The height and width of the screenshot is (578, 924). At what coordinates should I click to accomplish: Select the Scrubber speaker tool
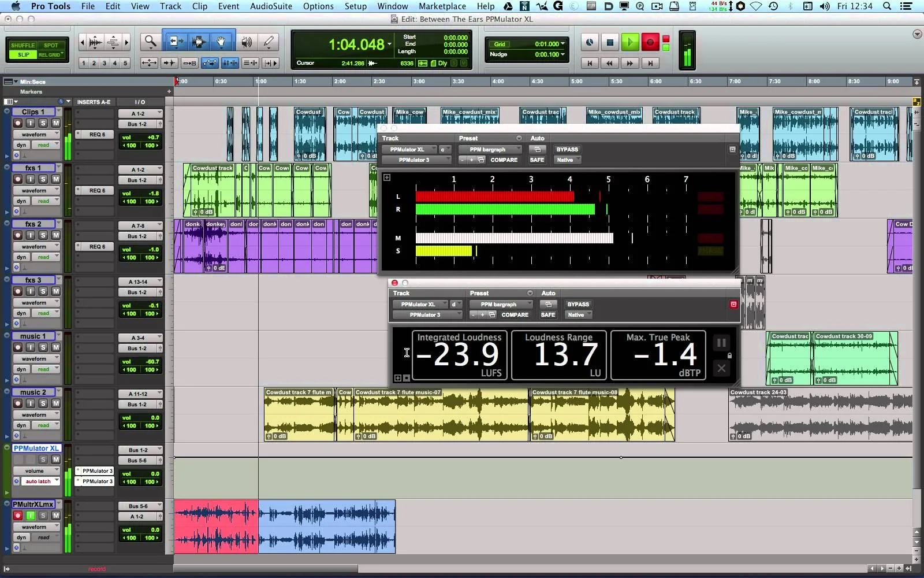[x=247, y=42]
